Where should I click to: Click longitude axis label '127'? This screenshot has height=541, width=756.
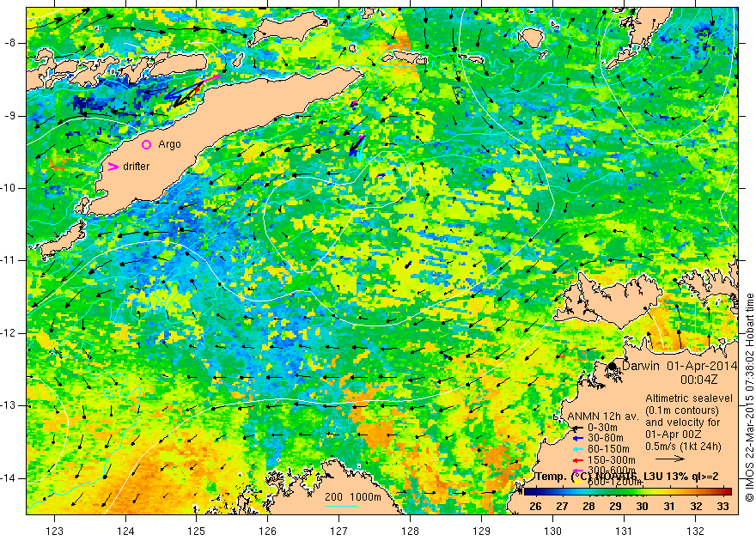click(x=339, y=532)
